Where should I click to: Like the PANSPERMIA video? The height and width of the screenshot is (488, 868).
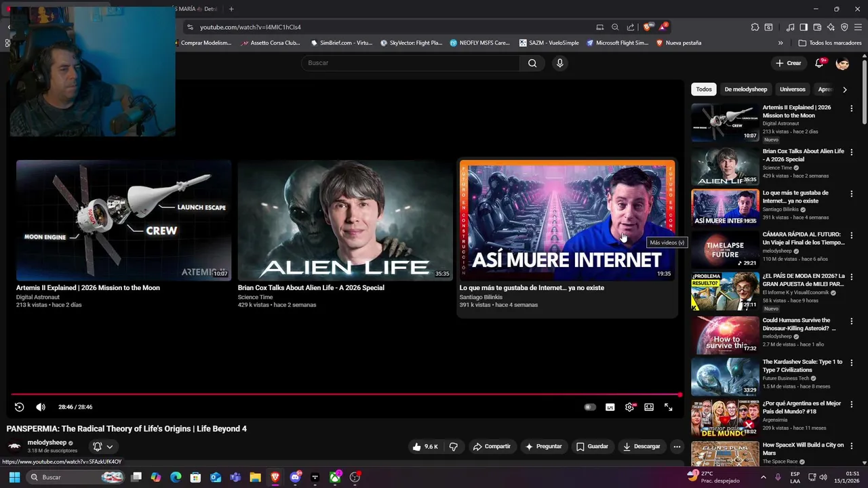[x=425, y=447]
